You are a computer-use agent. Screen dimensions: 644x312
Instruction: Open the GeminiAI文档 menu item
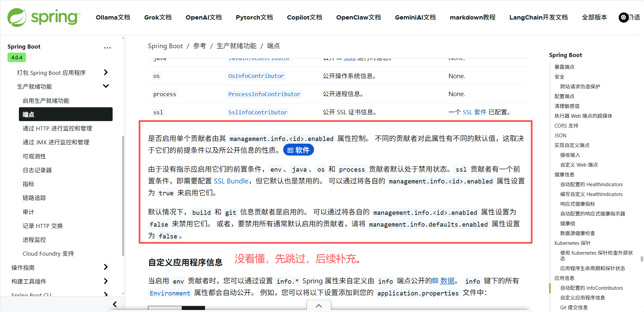tap(415, 17)
